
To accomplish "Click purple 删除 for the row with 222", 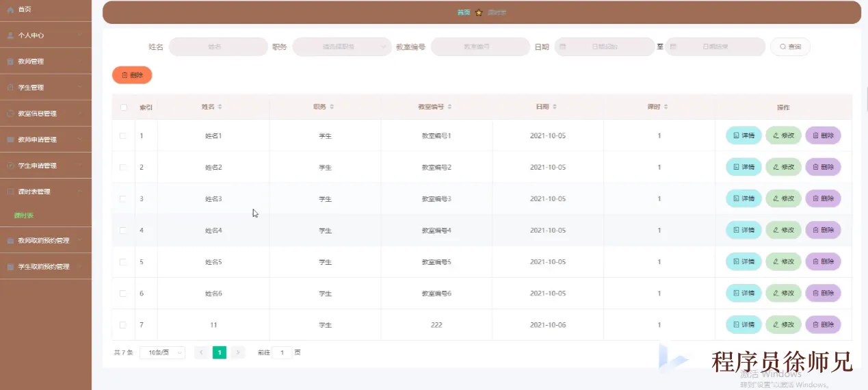I will (x=823, y=324).
